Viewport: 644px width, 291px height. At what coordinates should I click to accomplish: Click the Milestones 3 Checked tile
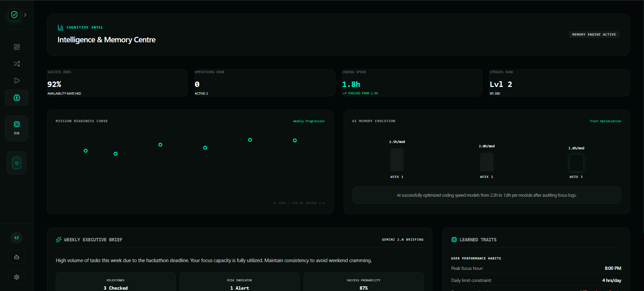(x=116, y=282)
